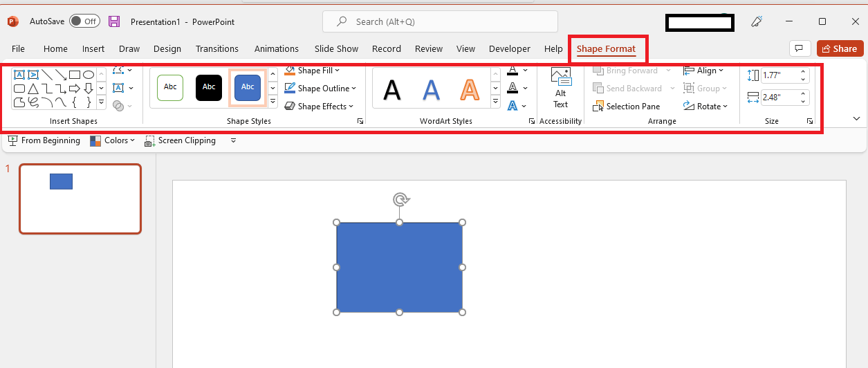The image size is (868, 368).
Task: Collapse the ribbon with chevron
Action: 856,119
